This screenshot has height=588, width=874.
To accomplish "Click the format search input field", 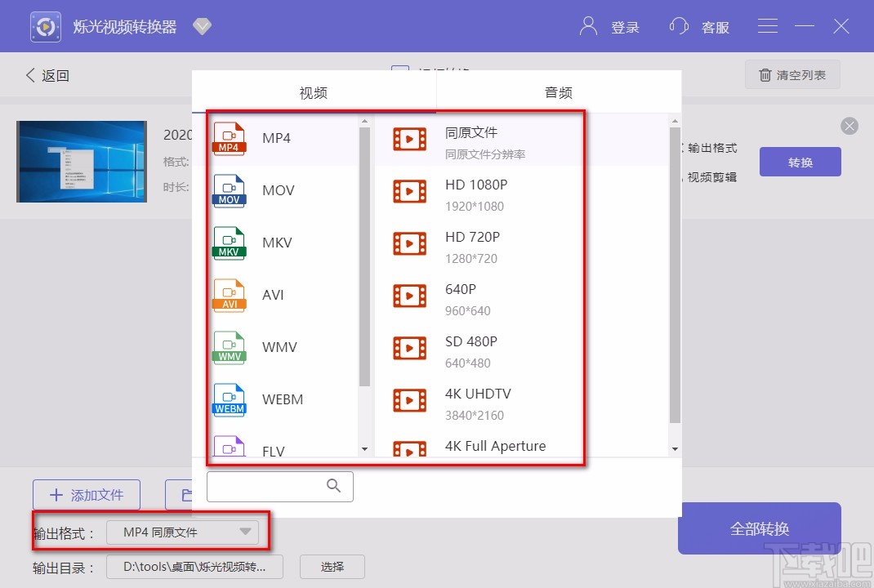I will 280,487.
